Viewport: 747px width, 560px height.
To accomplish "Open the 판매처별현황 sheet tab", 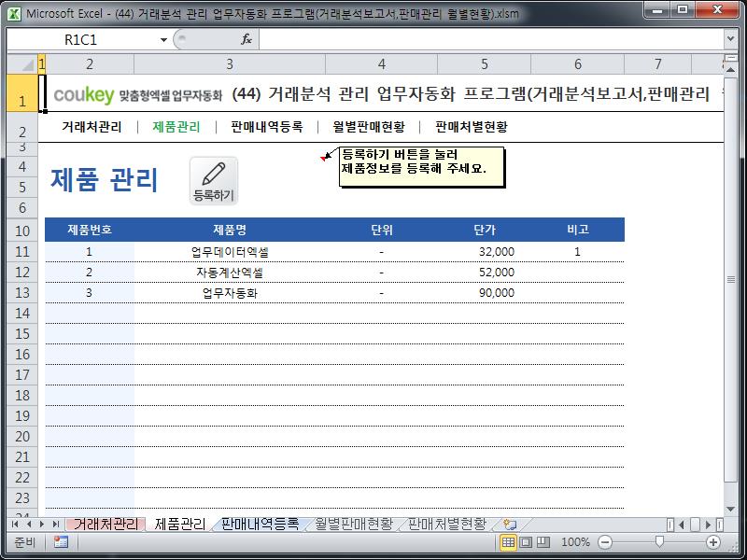I will (447, 525).
